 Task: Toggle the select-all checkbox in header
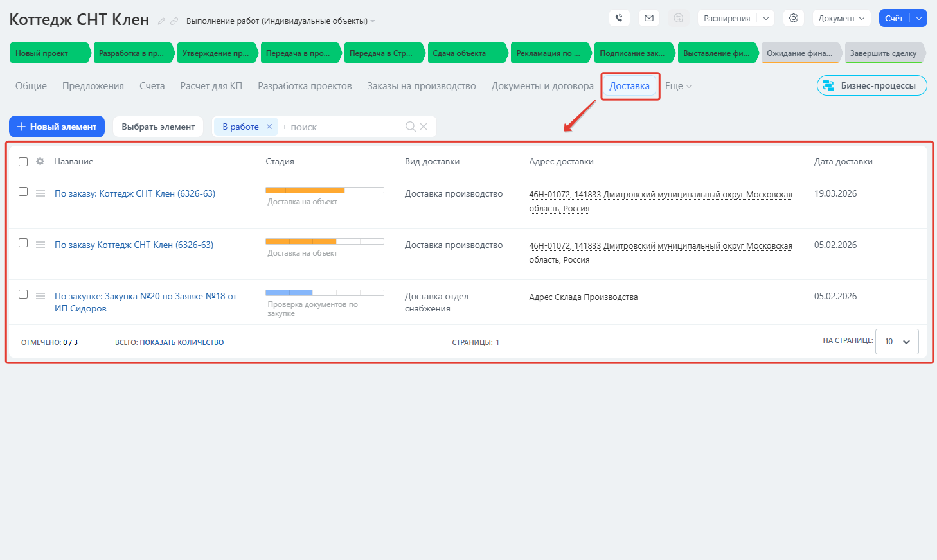coord(23,162)
